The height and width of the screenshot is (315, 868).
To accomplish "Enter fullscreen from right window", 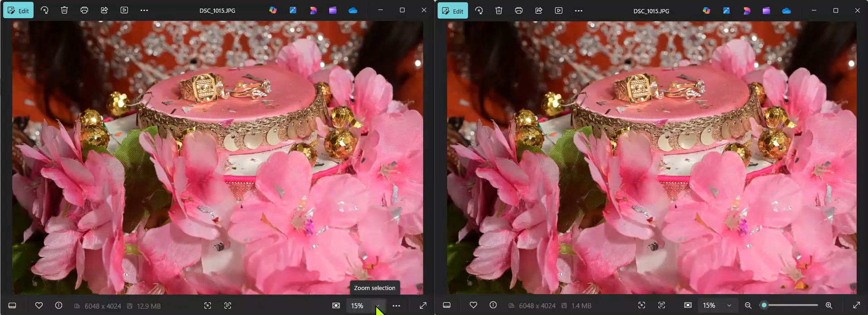I will point(857,305).
